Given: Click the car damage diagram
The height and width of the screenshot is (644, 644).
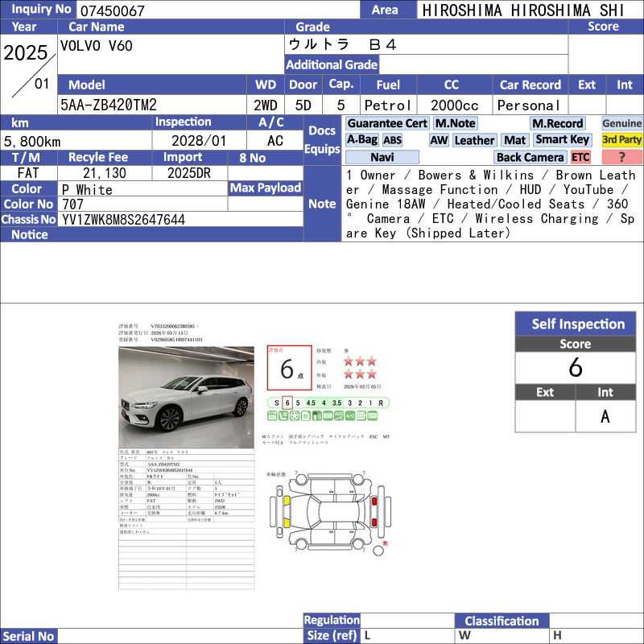Looking at the screenshot, I should 331,513.
